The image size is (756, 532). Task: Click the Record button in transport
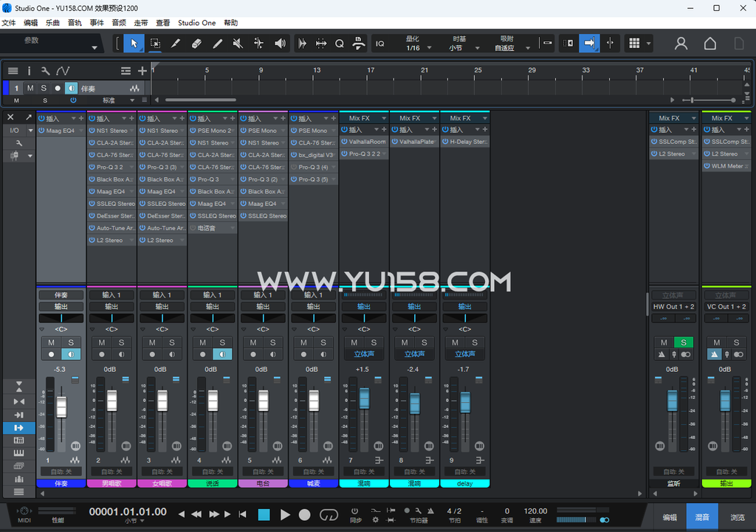[x=304, y=514]
